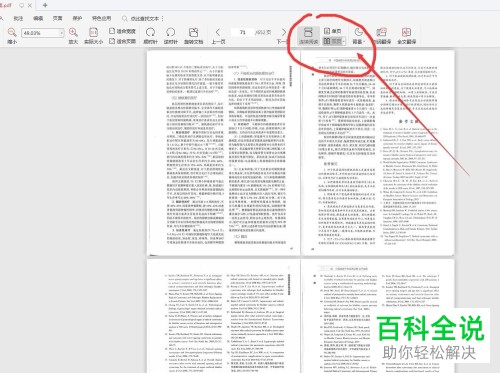Close the current pdf document tab
This screenshot has height=373, width=500.
30,5
